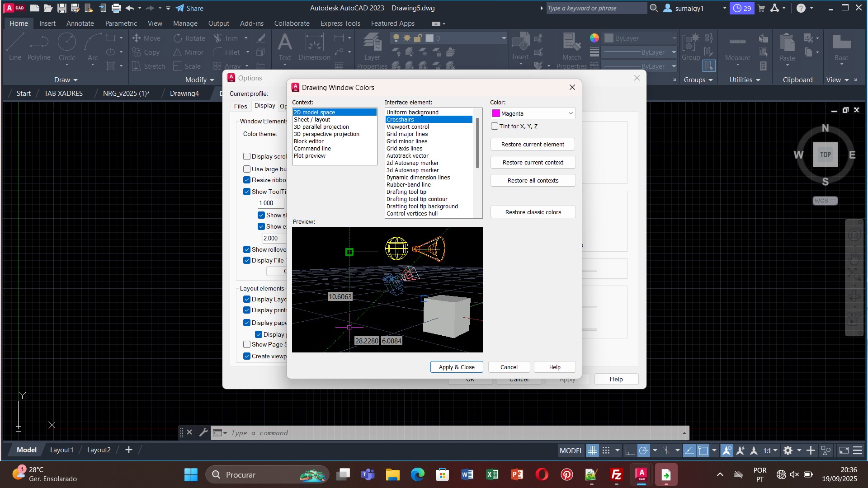Click Restore classic colors button
Viewport: 868px width, 488px height.
click(x=533, y=212)
